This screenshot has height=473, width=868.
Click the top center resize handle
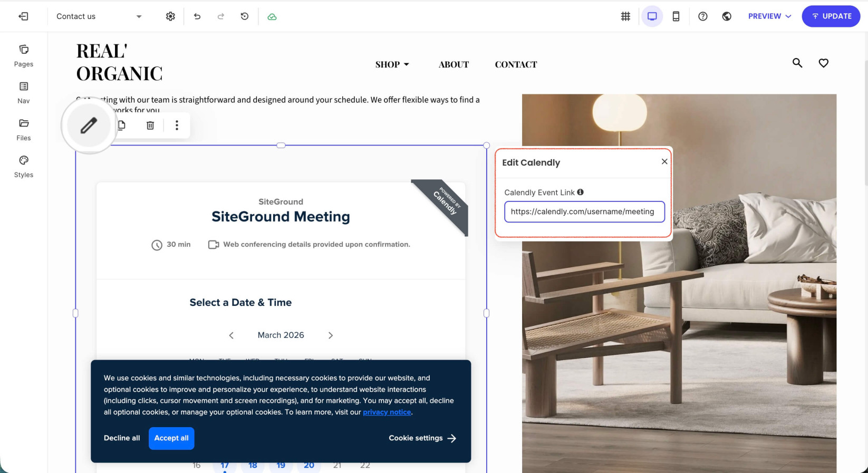point(281,146)
